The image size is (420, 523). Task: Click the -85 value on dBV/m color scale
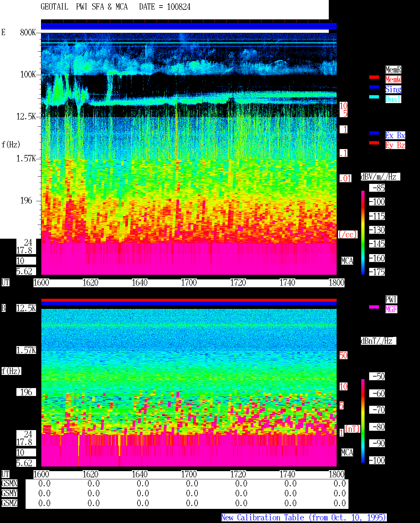378,188
